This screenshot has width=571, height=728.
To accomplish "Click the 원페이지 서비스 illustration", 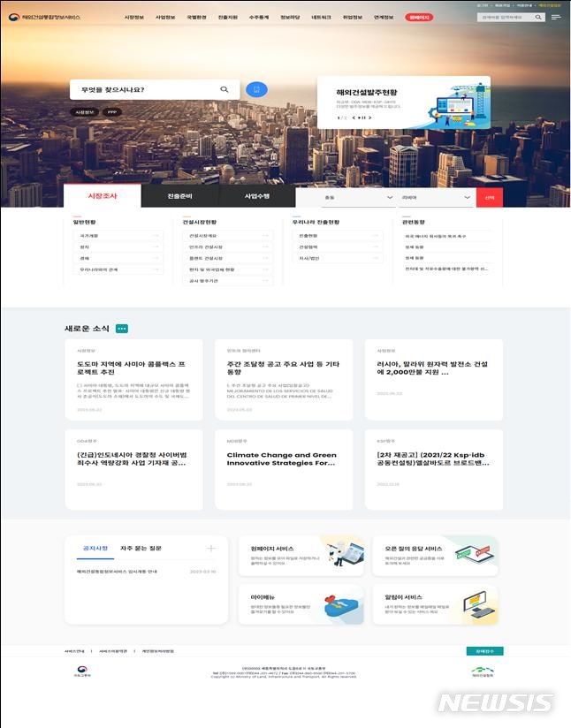I will [346, 553].
